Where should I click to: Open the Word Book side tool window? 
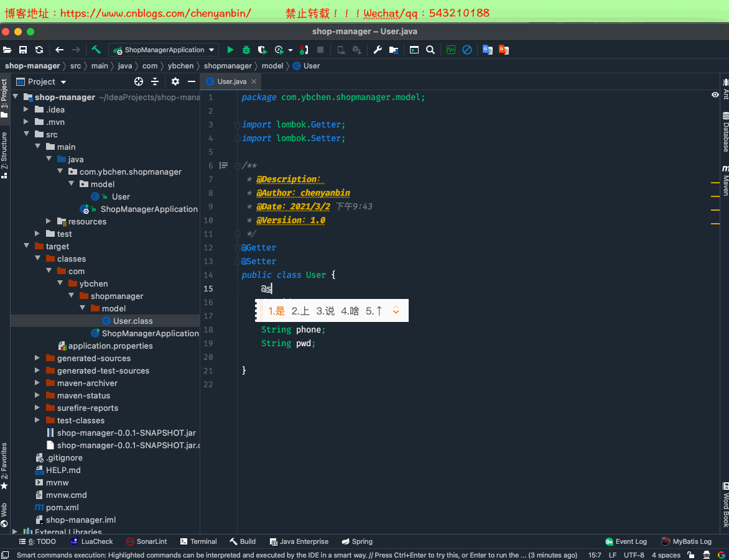click(x=725, y=505)
